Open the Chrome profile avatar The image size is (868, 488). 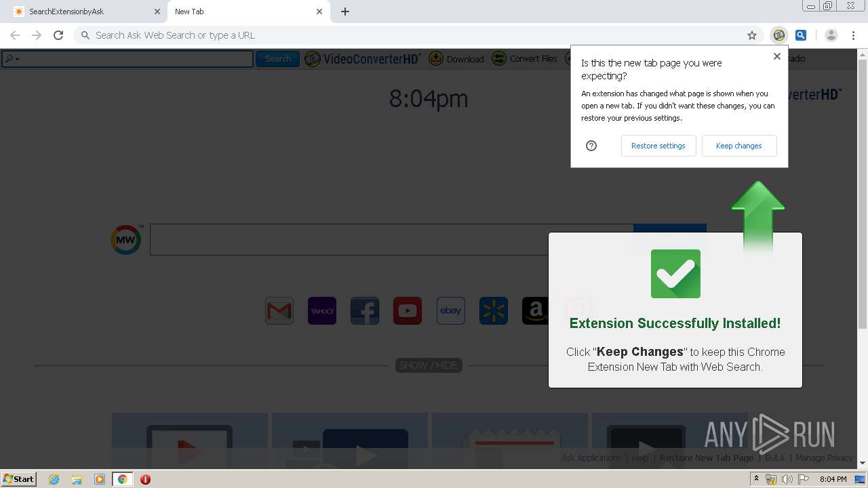pyautogui.click(x=831, y=35)
